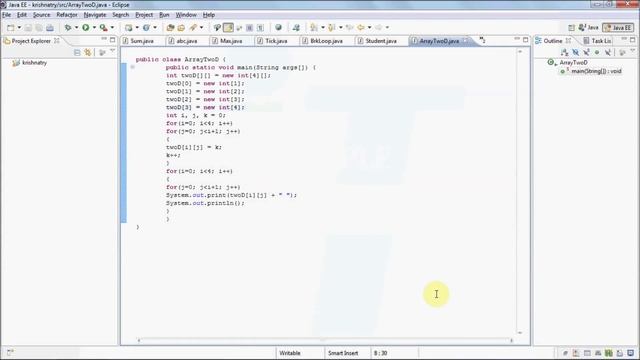Click the Next Annotation toolbar icon

314,28
